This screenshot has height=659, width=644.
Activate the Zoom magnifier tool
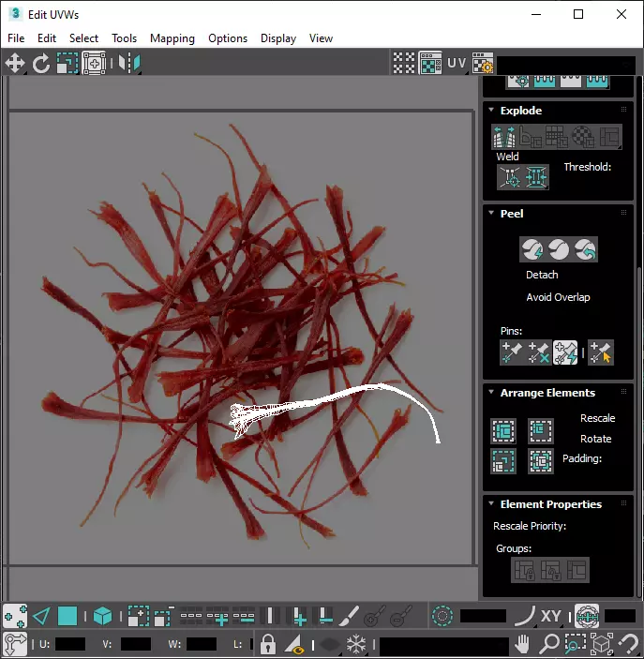[548, 644]
